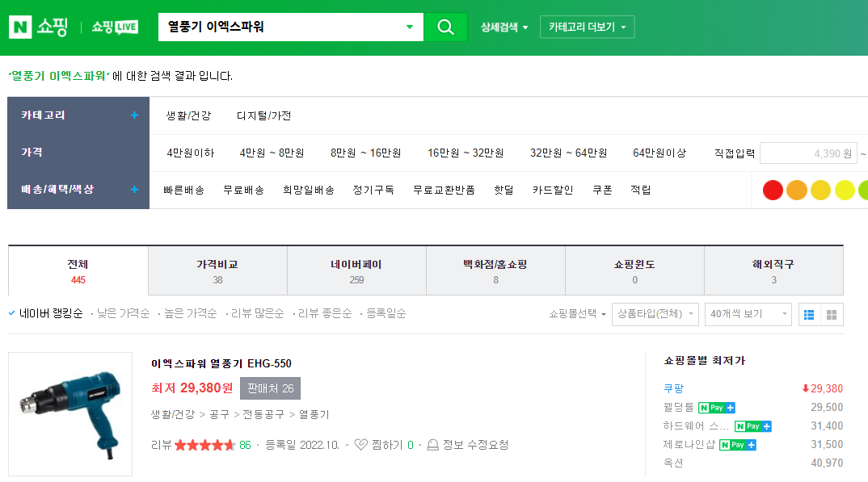Toggle the 카드할인 filter
Image resolution: width=868 pixels, height=482 pixels.
[553, 190]
